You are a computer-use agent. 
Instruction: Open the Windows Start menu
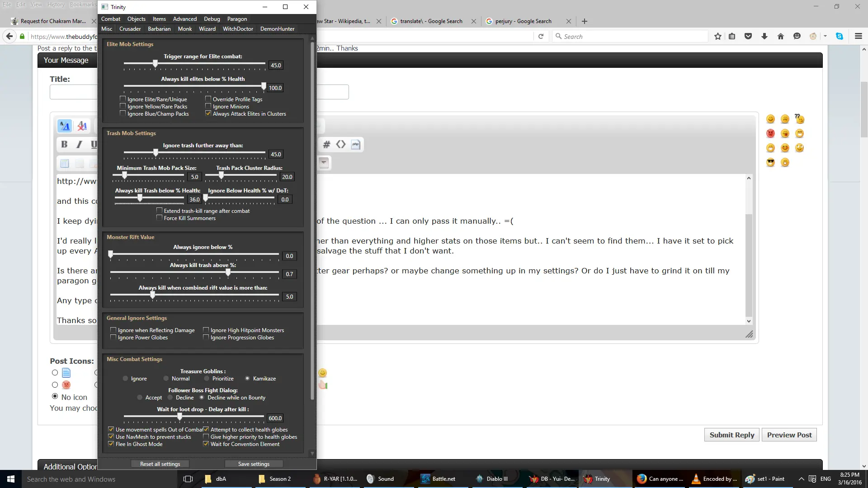tap(11, 479)
